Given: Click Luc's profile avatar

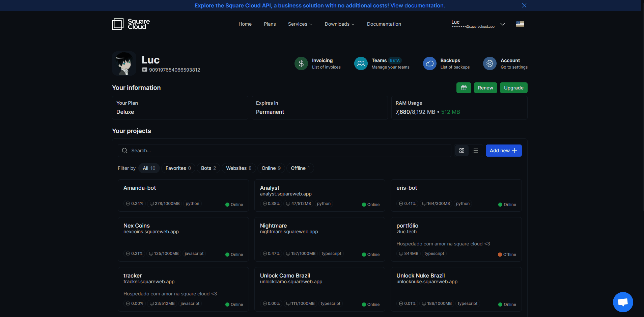Looking at the screenshot, I should (124, 63).
